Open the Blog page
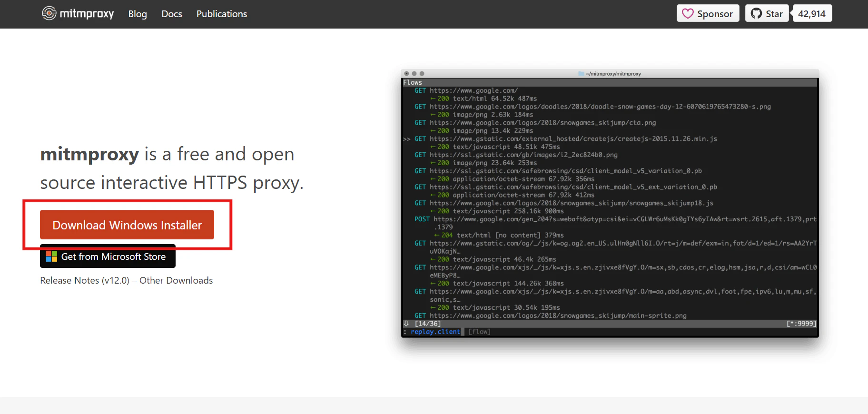 pos(138,14)
